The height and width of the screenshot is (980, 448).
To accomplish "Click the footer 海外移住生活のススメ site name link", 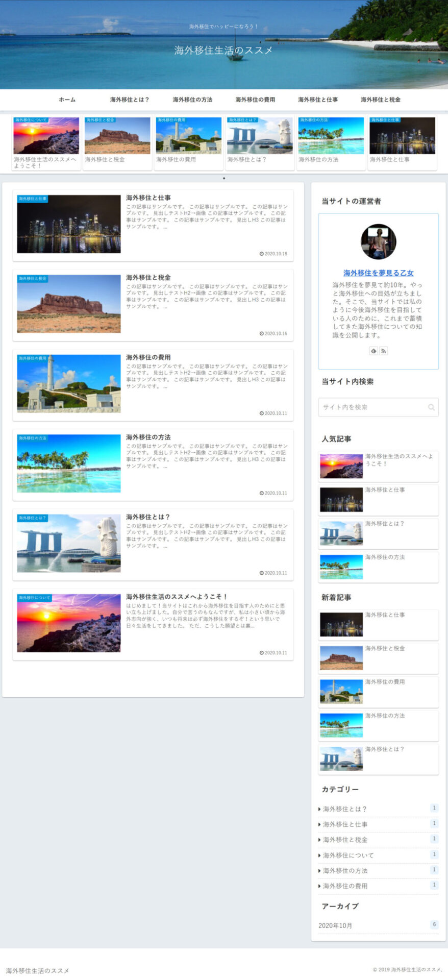I will pos(37,970).
